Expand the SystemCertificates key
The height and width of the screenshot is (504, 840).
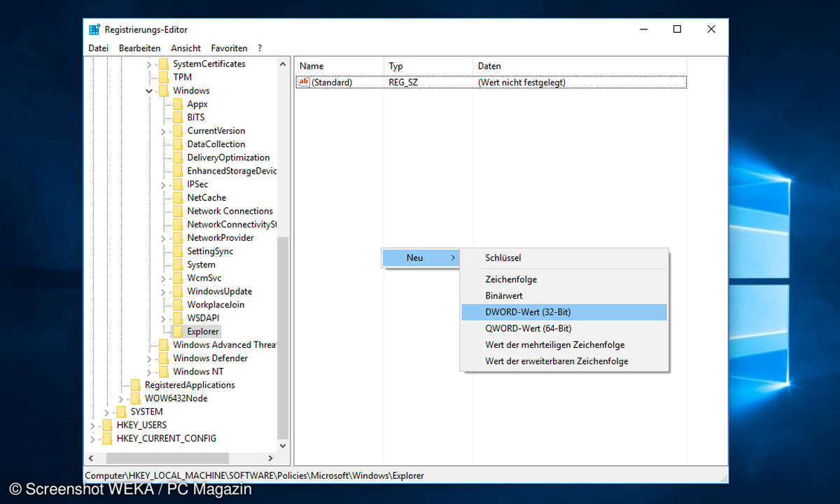(x=149, y=64)
